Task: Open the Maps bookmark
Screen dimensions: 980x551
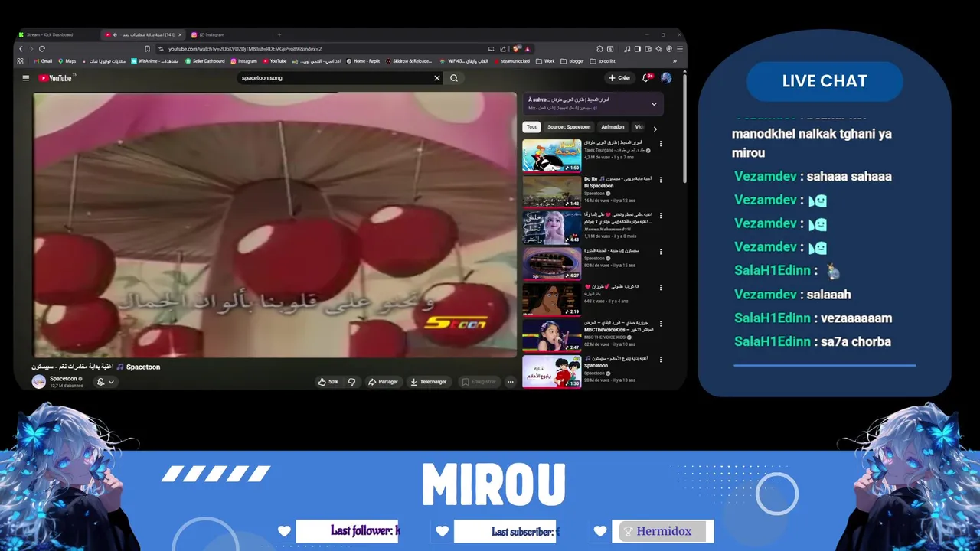Action: (x=67, y=61)
